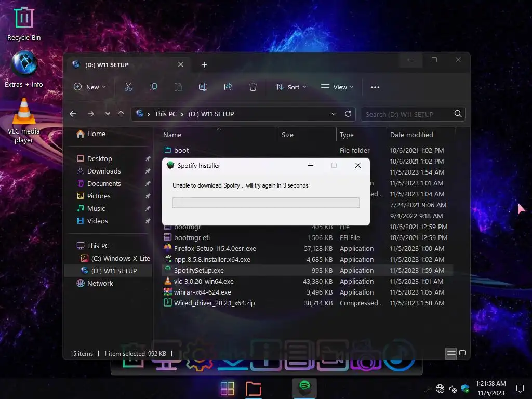Close the (D:) W11 SETUP tab
The width and height of the screenshot is (532, 399).
[x=180, y=64]
